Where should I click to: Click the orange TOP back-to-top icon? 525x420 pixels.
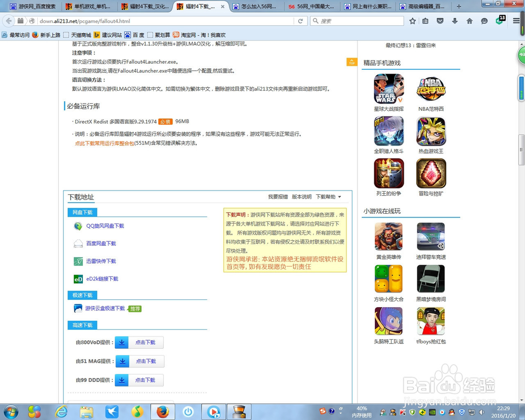pos(352,62)
